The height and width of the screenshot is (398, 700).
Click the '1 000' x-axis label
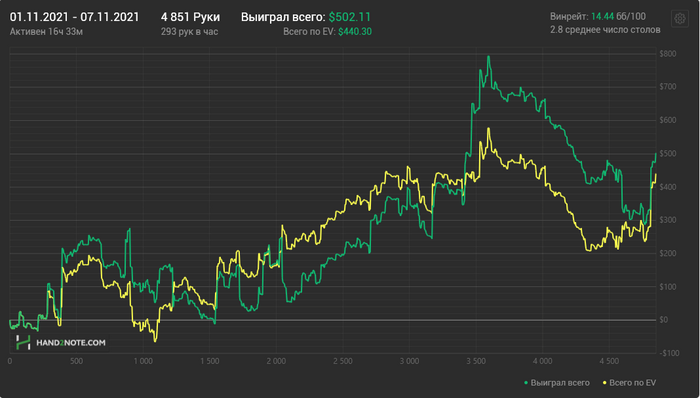143,361
